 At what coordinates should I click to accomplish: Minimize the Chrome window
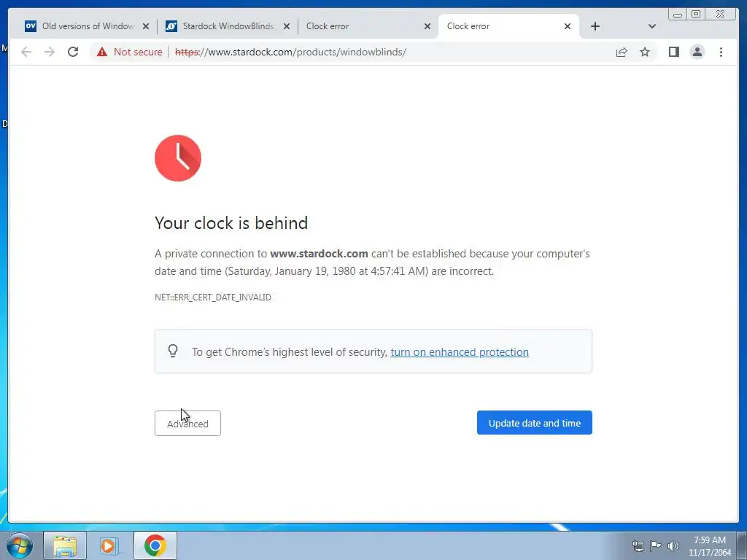tap(678, 15)
